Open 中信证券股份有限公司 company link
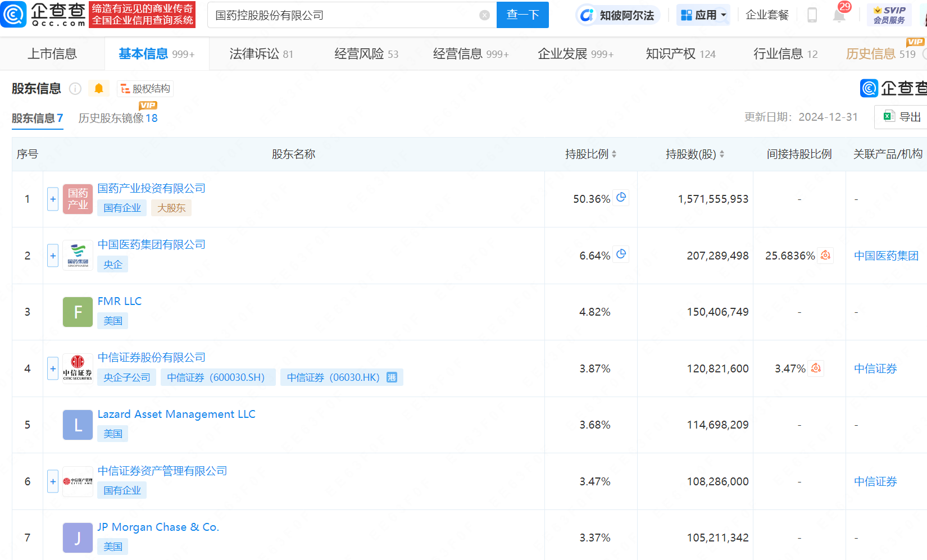Screen dimensions: 927x560 click(152, 357)
